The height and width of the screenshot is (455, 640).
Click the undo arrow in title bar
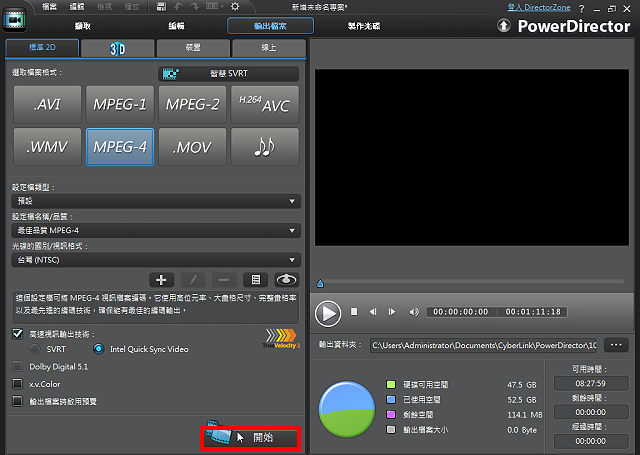tap(178, 7)
